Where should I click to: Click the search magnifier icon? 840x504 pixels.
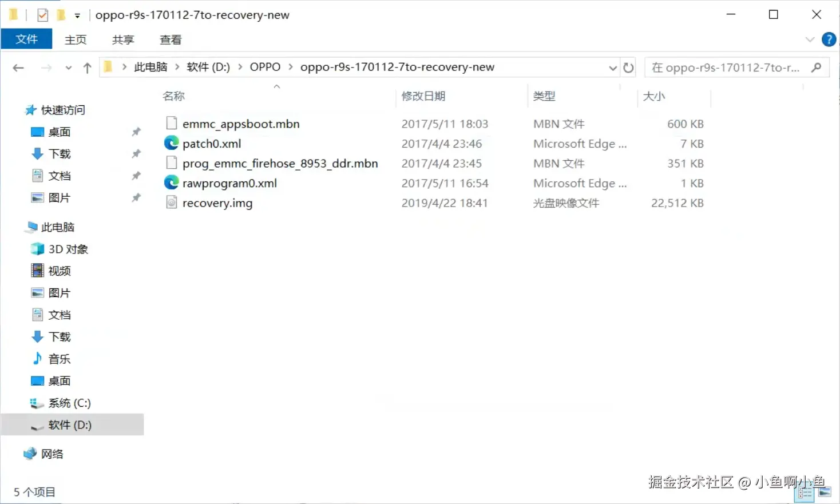point(817,68)
